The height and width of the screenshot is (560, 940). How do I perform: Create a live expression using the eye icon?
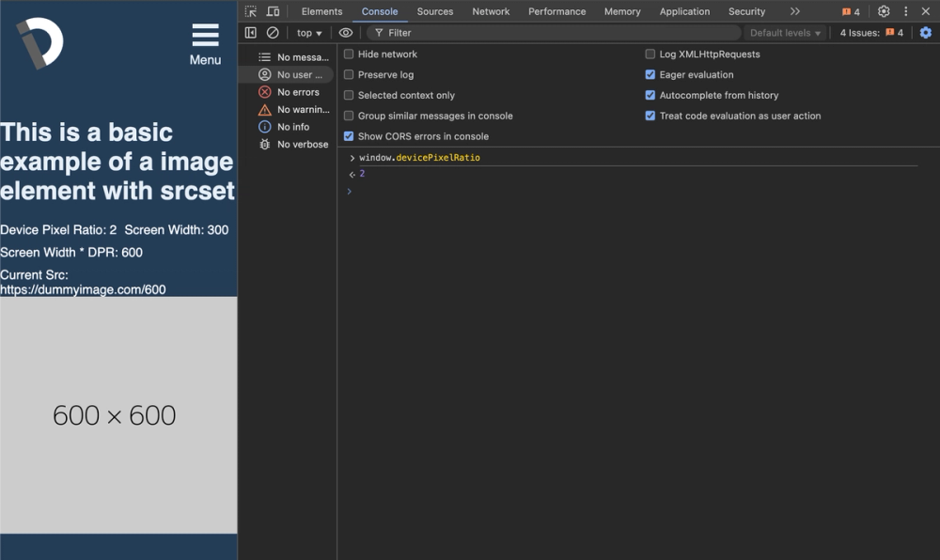point(346,33)
